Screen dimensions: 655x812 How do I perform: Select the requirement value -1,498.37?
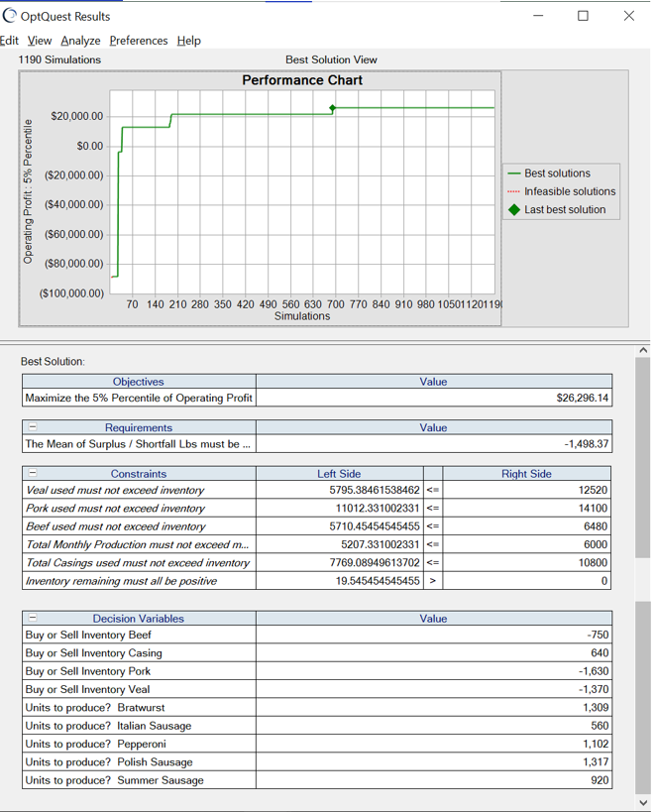click(x=587, y=444)
